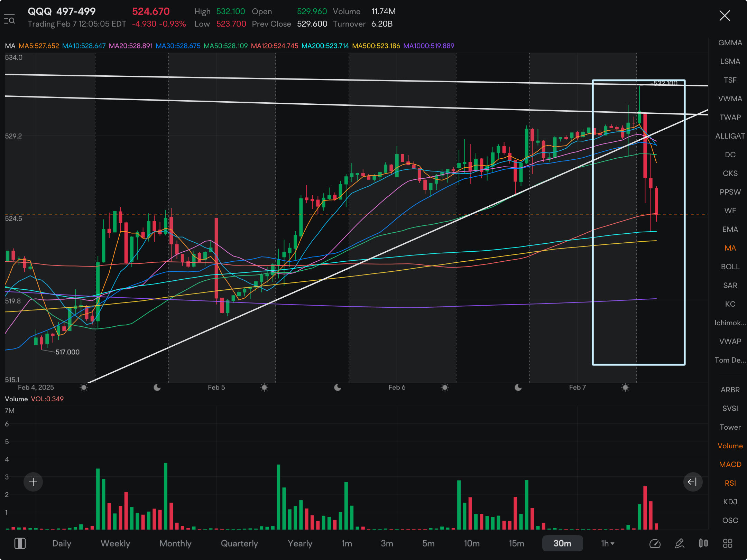Open the stock search list icon

tap(9, 19)
